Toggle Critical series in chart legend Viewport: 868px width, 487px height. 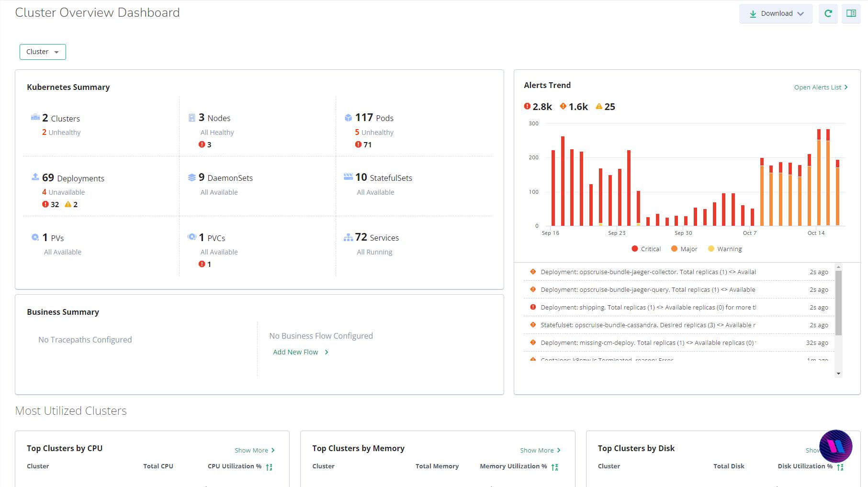pyautogui.click(x=646, y=249)
